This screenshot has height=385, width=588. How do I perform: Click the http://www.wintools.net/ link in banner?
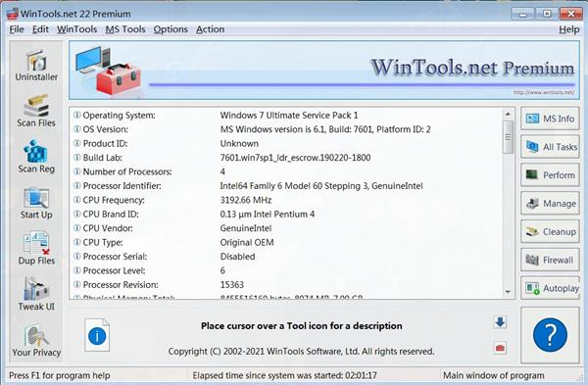(x=544, y=92)
